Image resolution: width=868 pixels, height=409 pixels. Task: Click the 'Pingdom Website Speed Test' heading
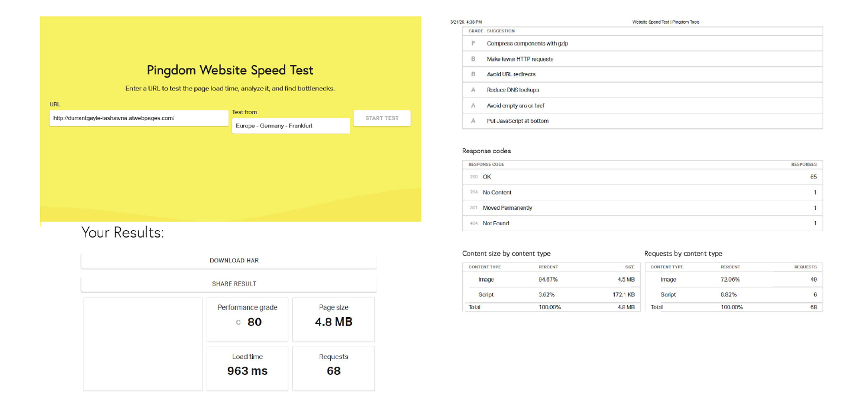coord(230,70)
